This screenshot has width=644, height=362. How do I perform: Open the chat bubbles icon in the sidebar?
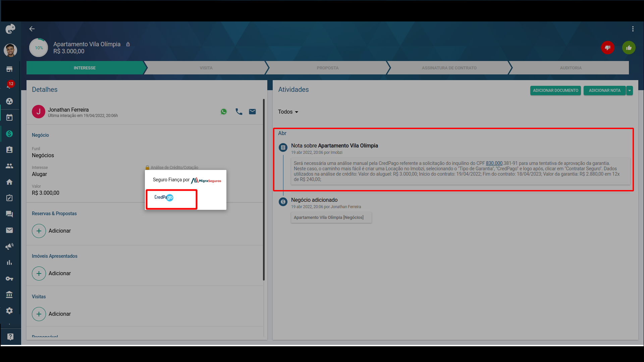point(9,214)
